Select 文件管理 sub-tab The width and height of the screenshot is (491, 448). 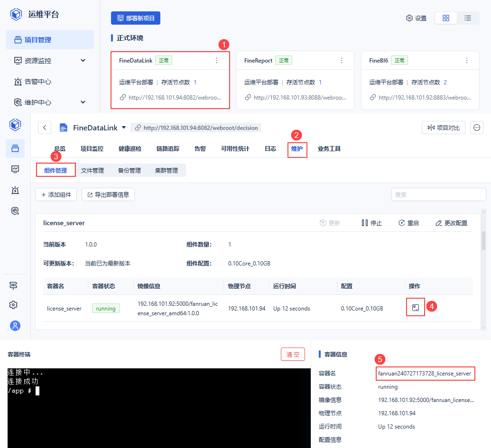(93, 171)
